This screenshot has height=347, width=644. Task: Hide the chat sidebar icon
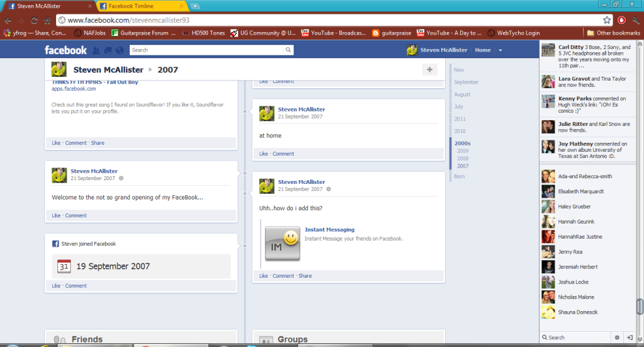click(x=630, y=337)
